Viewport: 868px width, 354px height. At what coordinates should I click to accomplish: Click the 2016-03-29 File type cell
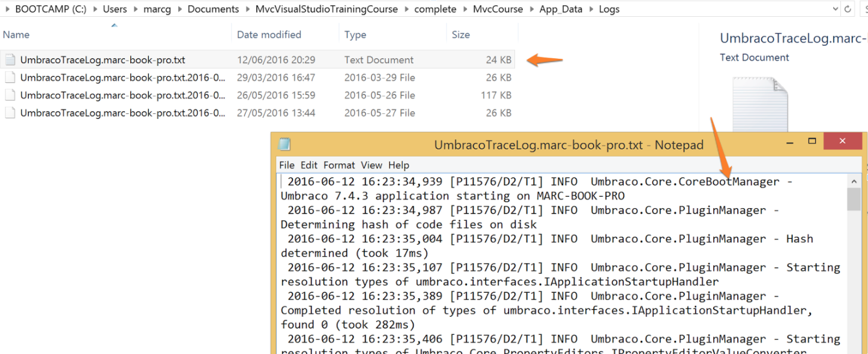(x=380, y=77)
